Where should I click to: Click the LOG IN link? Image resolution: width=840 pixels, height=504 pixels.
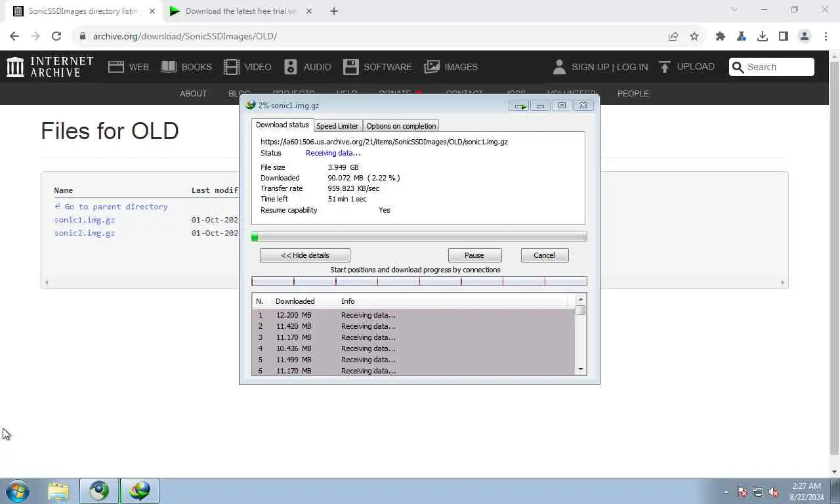[632, 67]
